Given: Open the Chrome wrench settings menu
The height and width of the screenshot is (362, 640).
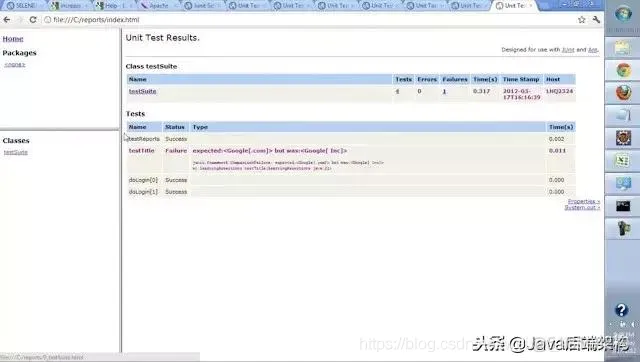Looking at the screenshot, I should click(596, 20).
